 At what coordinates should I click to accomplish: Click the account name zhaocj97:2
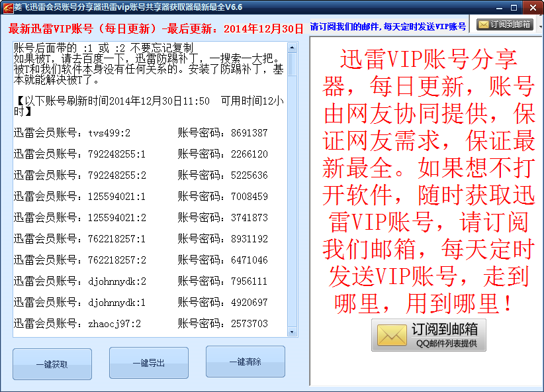coord(114,324)
